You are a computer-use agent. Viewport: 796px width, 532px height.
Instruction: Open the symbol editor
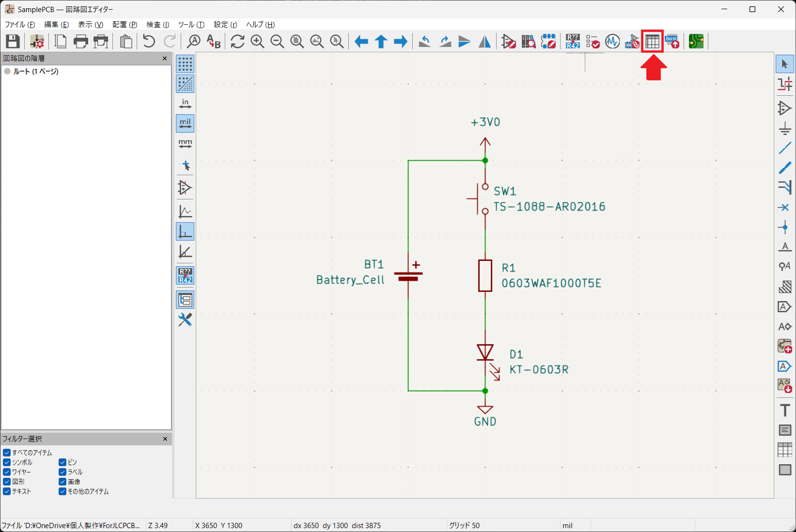coord(509,42)
